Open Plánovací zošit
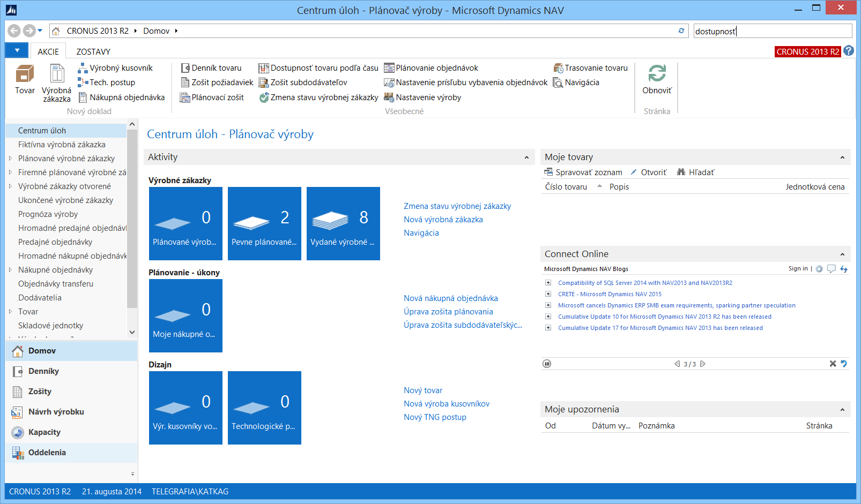Screen dimensions: 861x504 click(x=212, y=97)
